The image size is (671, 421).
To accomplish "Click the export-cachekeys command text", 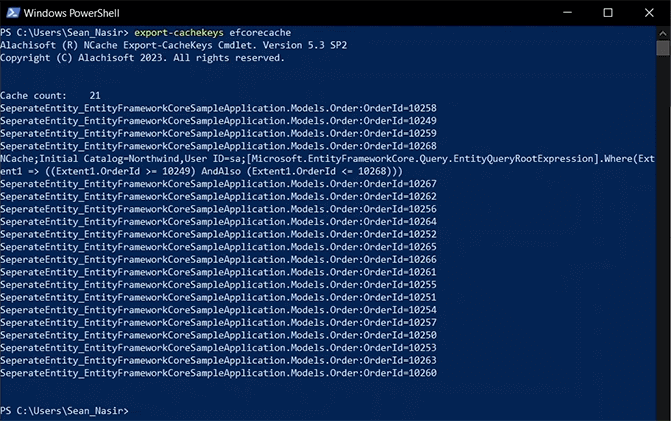I will click(179, 33).
